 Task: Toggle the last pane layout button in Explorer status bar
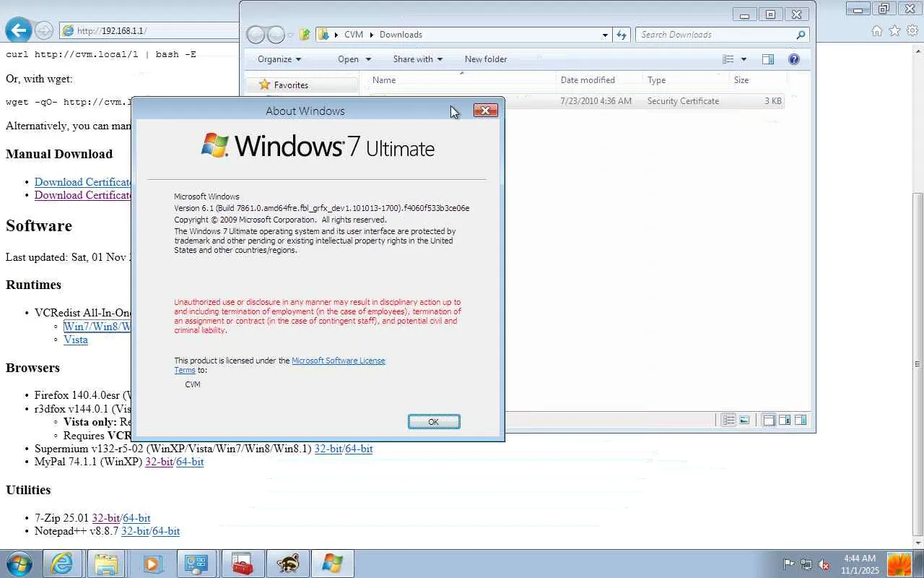click(x=800, y=420)
